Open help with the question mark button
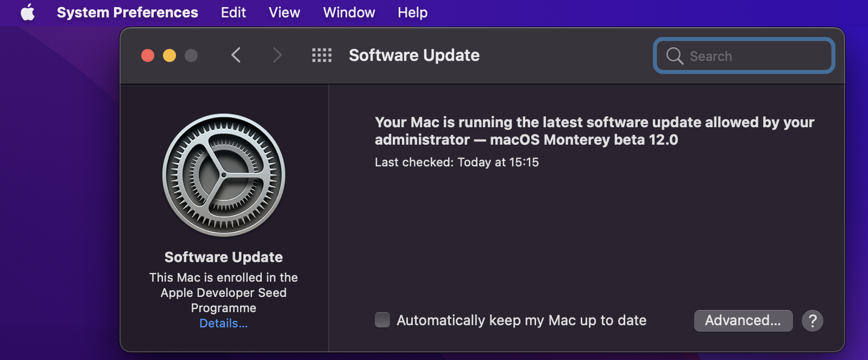This screenshot has width=868, height=360. (813, 321)
